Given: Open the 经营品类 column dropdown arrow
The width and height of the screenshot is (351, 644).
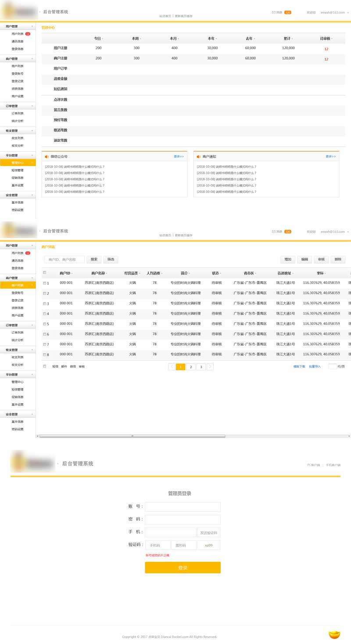Looking at the screenshot, I should 140,273.
